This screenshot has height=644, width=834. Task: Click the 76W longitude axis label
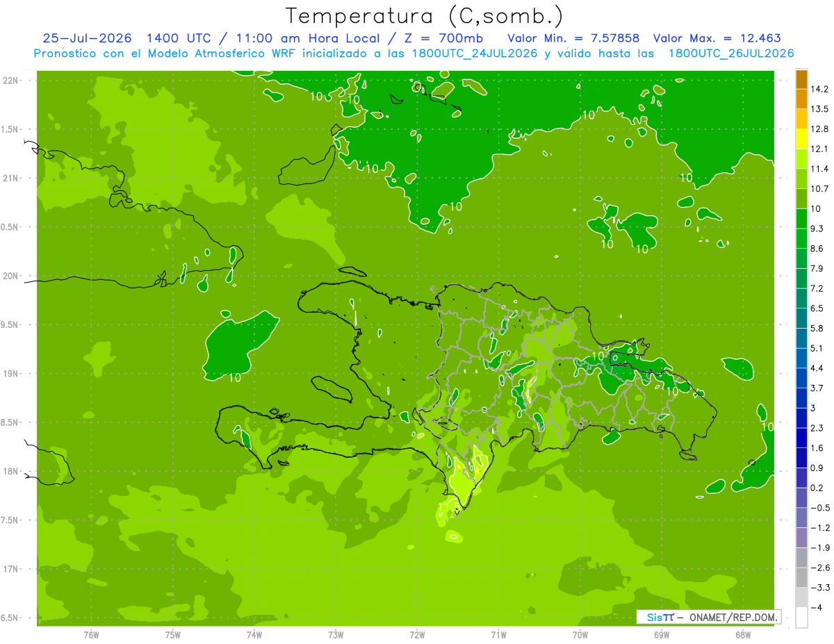tap(91, 634)
